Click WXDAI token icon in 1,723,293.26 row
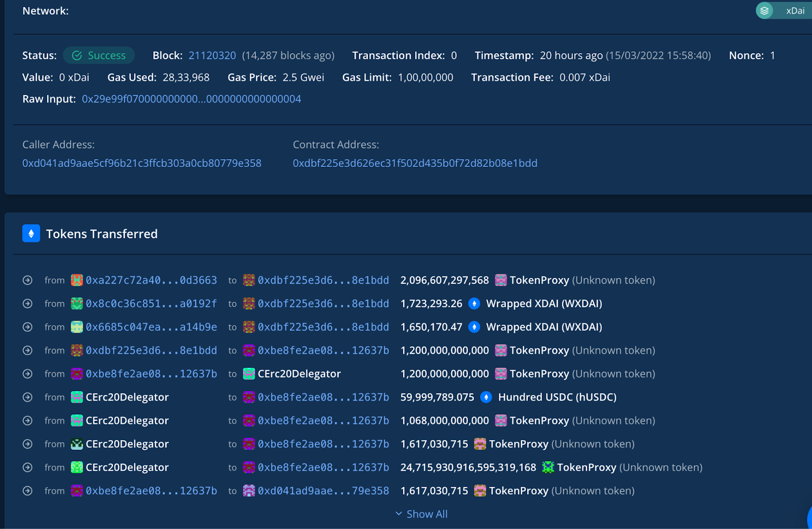Image resolution: width=812 pixels, height=529 pixels. point(474,303)
